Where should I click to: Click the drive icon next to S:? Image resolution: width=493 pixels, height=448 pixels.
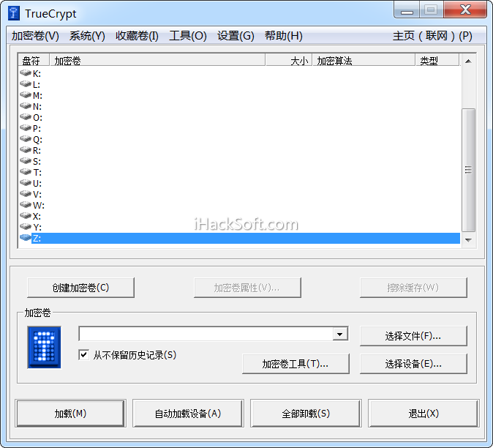pyautogui.click(x=25, y=161)
